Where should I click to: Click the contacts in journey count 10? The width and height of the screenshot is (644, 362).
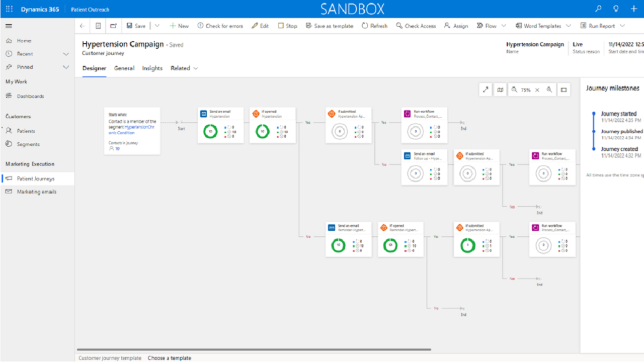(x=118, y=149)
